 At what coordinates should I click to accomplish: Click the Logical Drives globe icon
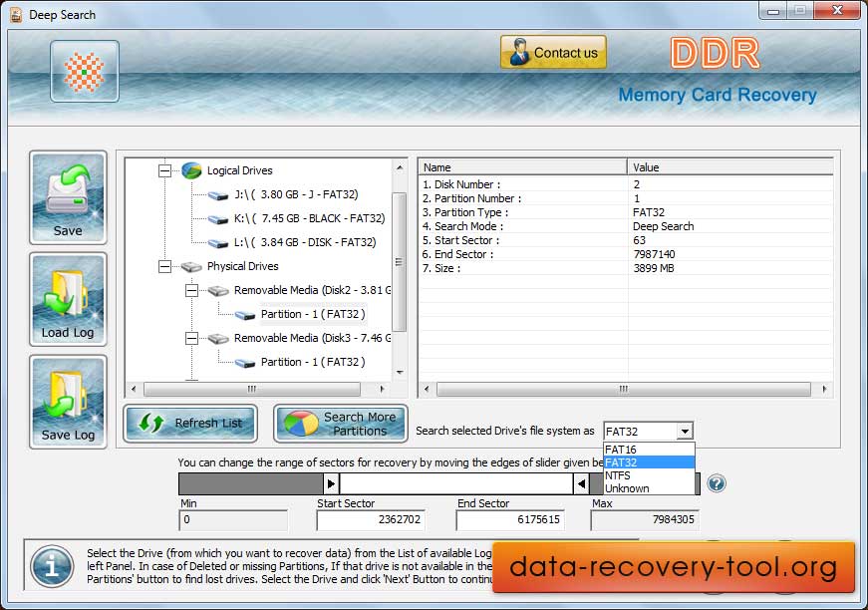coord(191,170)
